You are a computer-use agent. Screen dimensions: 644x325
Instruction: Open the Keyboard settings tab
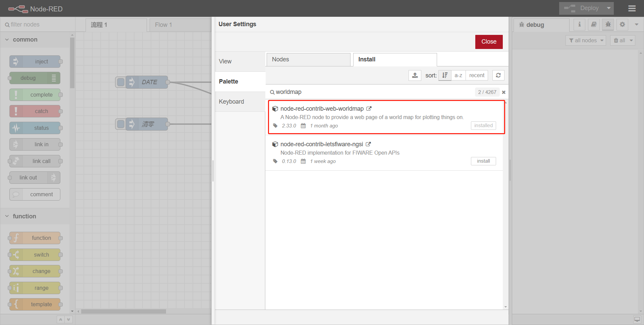tap(240, 102)
